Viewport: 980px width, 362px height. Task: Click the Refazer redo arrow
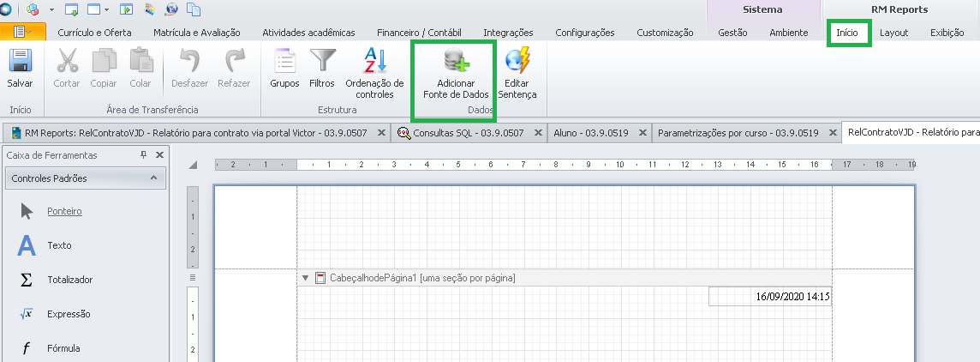point(235,62)
